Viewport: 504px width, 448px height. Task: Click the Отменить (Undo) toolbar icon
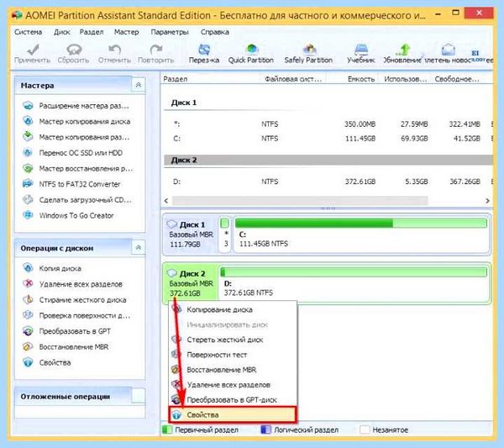click(115, 54)
